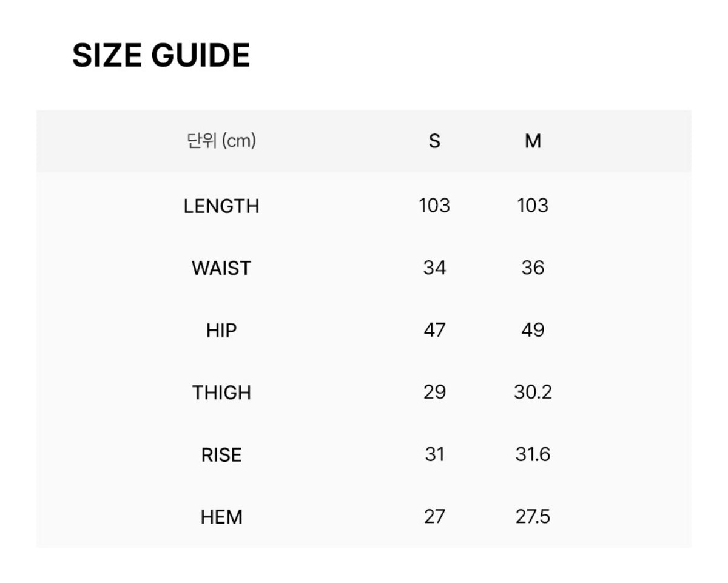Screen dimensions: 728x583
Task: Select the M size column header
Action: (x=533, y=141)
